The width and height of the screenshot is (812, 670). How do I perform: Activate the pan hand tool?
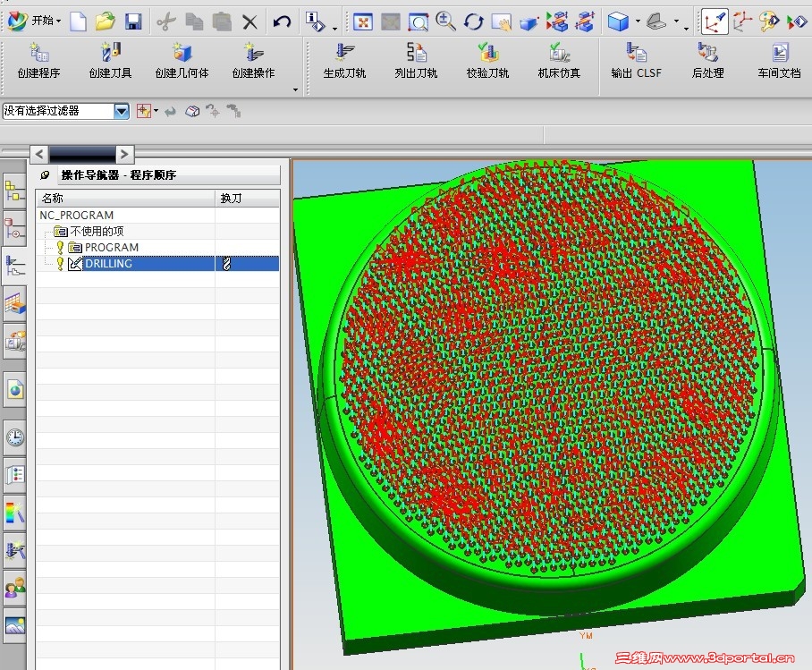click(x=501, y=21)
